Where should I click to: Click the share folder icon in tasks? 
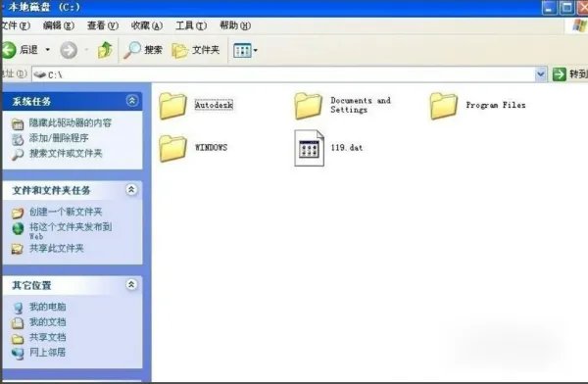tap(18, 249)
